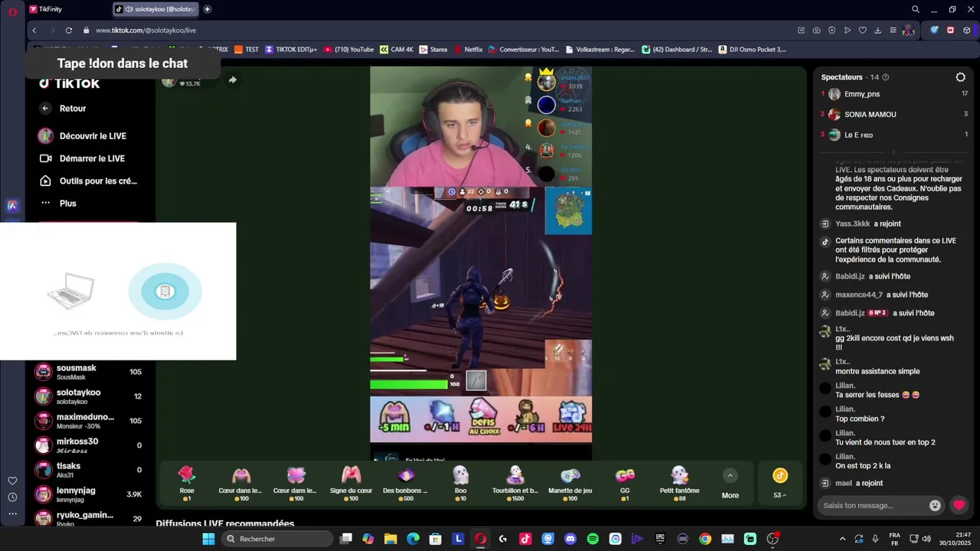Open solotaykoo channel in sidebar

coord(88,396)
